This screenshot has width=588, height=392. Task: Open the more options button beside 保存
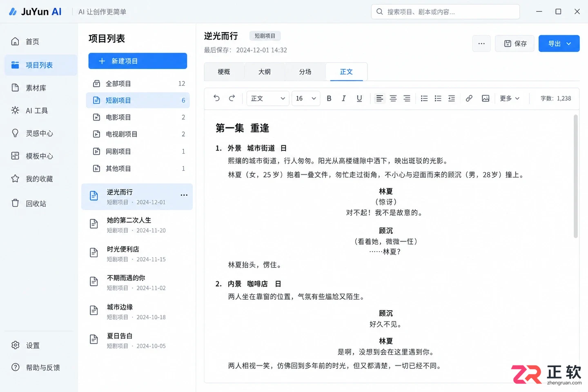[481, 44]
